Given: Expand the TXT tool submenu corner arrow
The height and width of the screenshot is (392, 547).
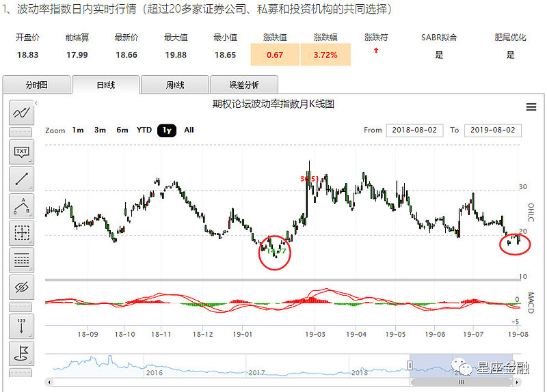Looking at the screenshot, I should 30,160.
